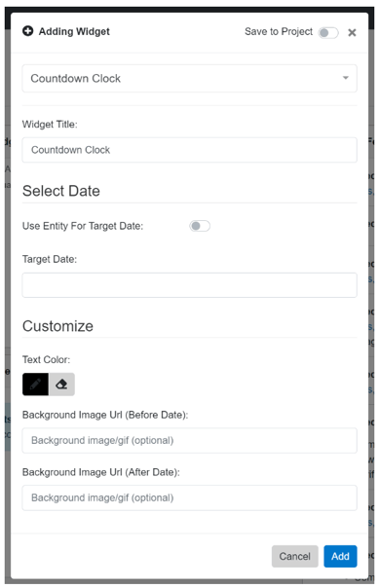The width and height of the screenshot is (379, 588).
Task: Click the Use Entity For Target Date label
Action: 83,226
